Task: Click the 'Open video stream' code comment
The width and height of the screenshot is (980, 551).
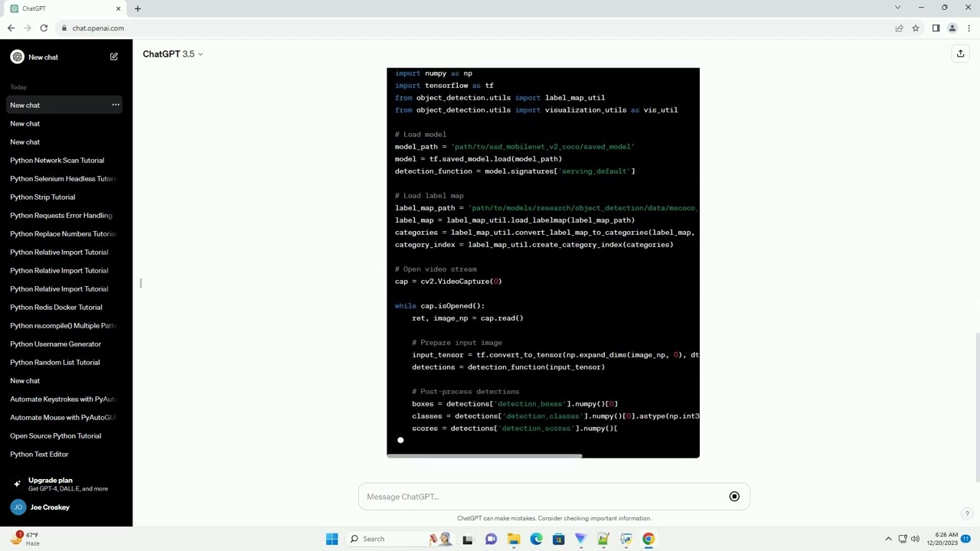Action: coord(436,269)
